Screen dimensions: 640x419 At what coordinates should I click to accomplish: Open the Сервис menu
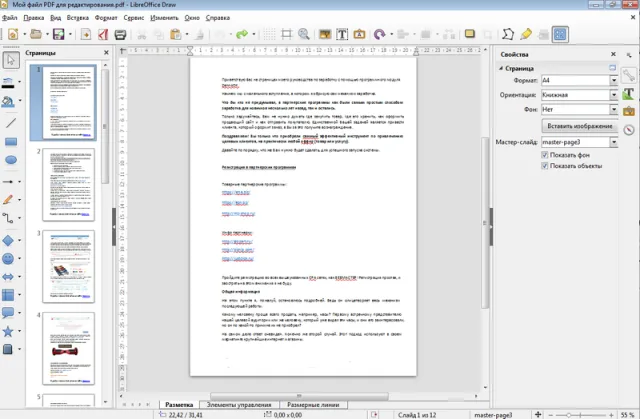tap(133, 18)
